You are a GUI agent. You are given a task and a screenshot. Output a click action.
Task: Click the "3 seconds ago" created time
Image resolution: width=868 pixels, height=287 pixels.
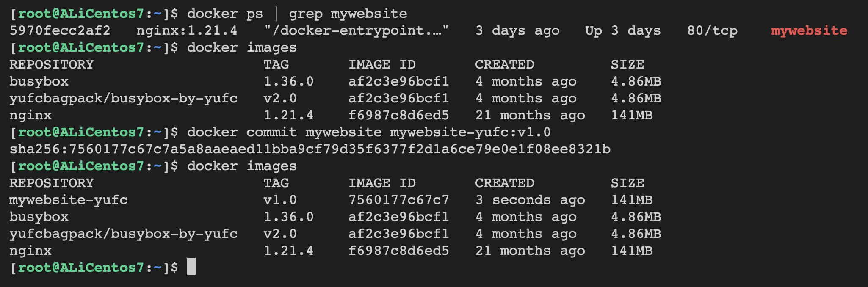(530, 200)
